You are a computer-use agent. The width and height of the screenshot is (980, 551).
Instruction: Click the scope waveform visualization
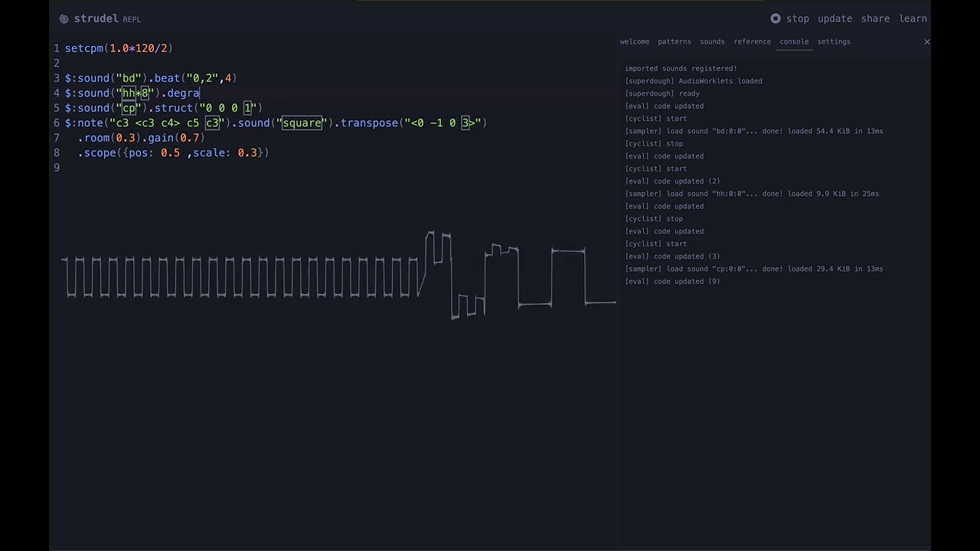pos(338,275)
